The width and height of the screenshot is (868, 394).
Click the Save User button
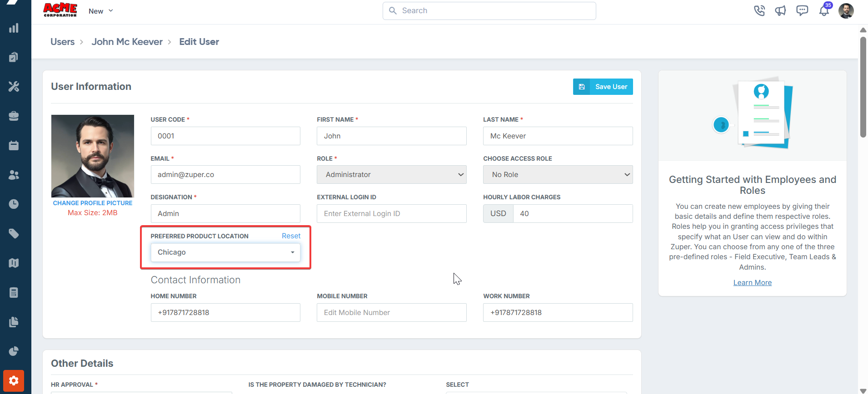603,87
